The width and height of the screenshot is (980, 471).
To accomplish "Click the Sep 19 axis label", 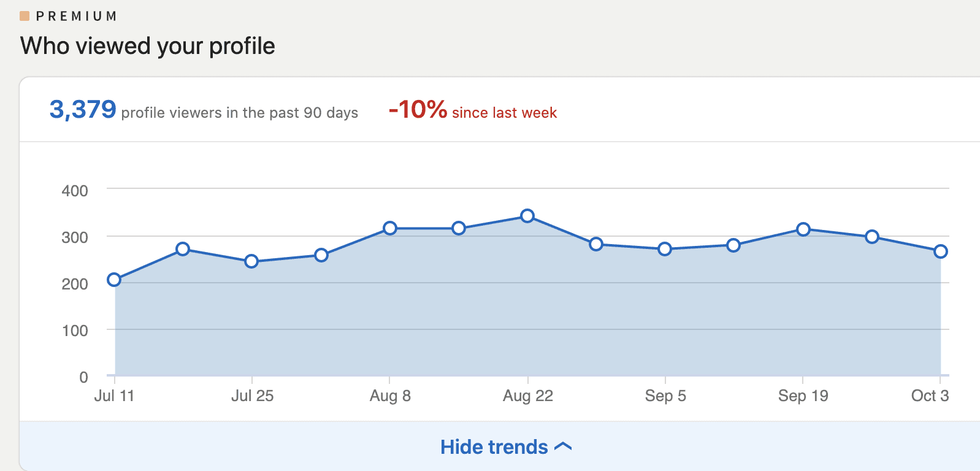I will click(x=803, y=396).
